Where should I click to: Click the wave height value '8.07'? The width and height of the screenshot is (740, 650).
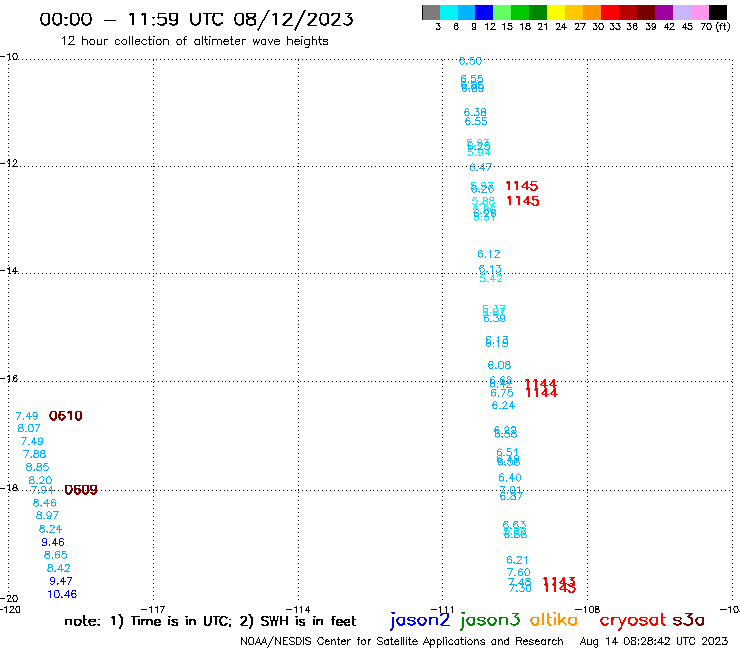29,428
